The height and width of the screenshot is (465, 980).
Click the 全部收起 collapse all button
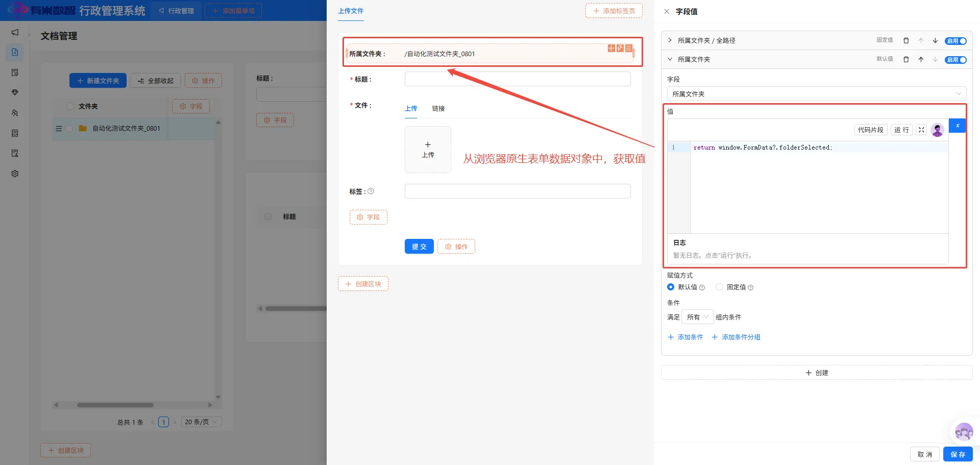tap(156, 81)
